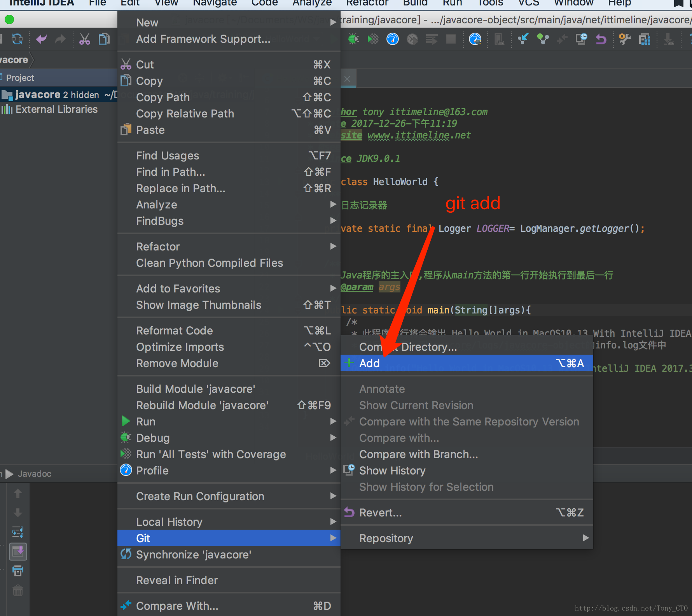Open the Refactor menu in menu bar

coord(367,3)
